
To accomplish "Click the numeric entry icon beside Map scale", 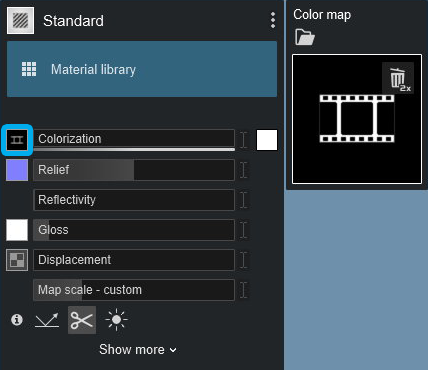I will coord(244,290).
